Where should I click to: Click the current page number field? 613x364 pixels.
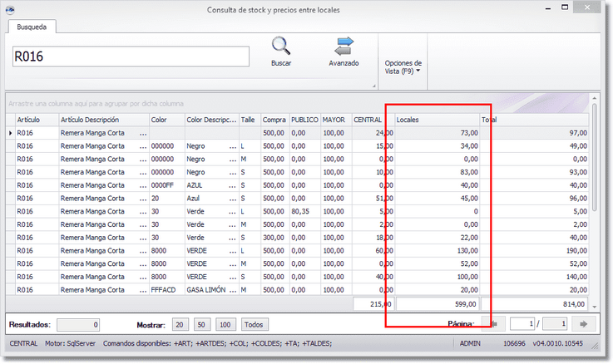tap(522, 324)
